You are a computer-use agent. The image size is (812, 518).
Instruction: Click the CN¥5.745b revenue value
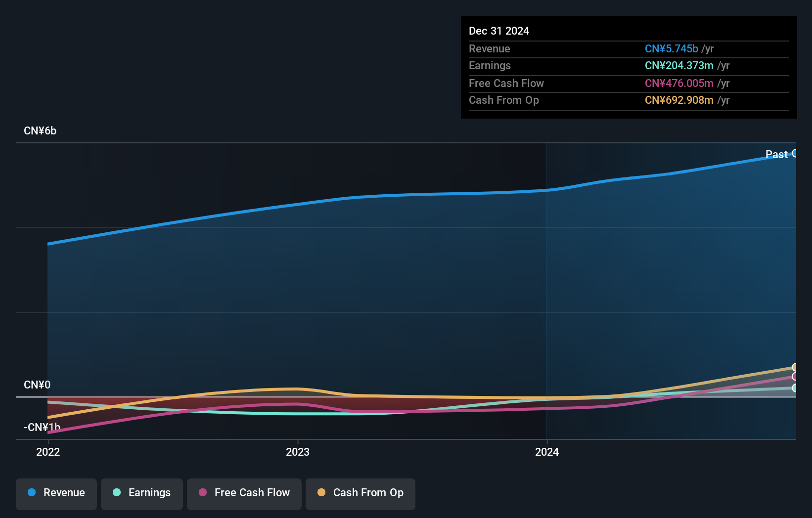pyautogui.click(x=672, y=48)
